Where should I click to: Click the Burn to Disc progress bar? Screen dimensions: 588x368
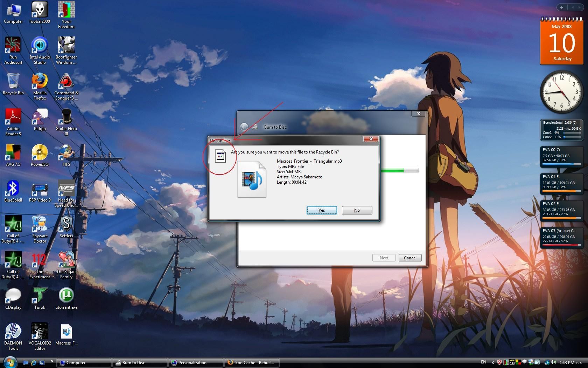click(399, 170)
